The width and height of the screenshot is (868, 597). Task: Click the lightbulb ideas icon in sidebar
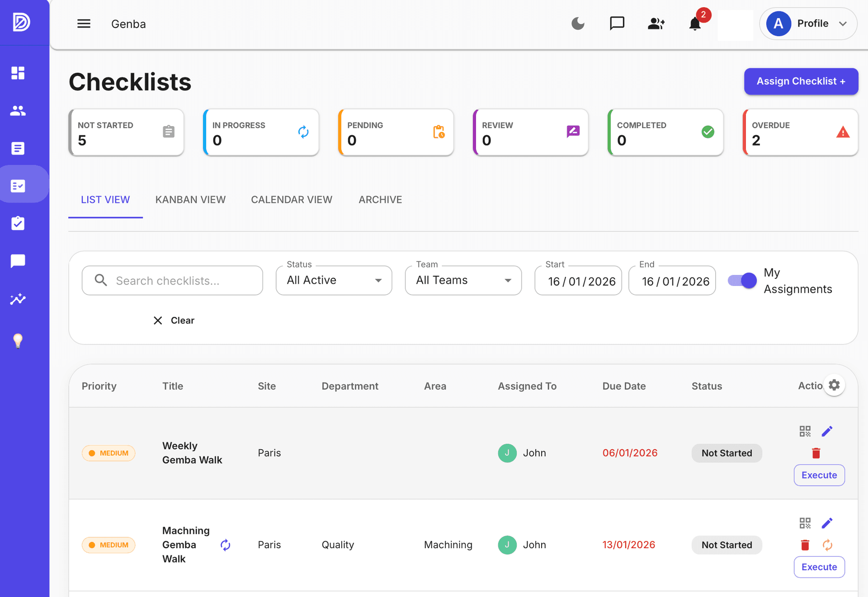click(18, 340)
